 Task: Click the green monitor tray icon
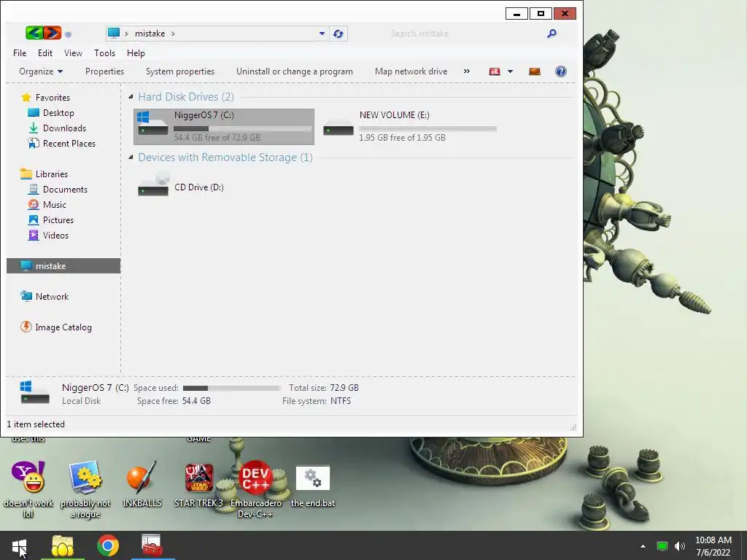click(x=662, y=546)
